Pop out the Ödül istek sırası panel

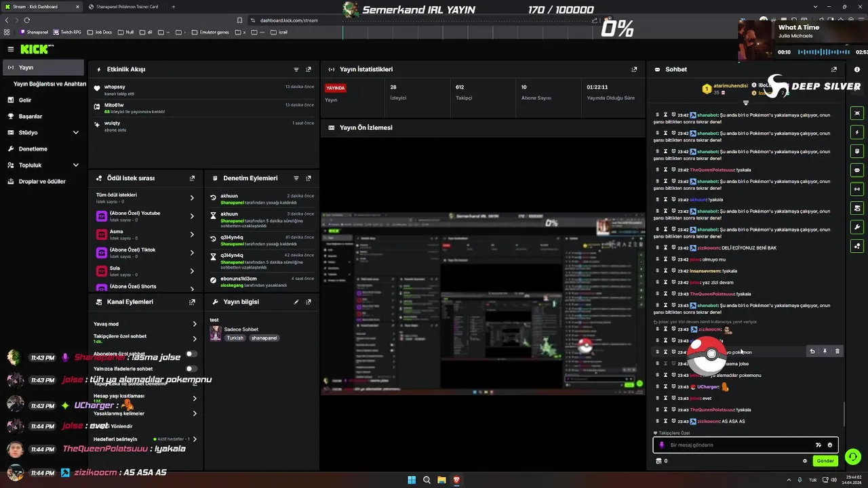192,178
